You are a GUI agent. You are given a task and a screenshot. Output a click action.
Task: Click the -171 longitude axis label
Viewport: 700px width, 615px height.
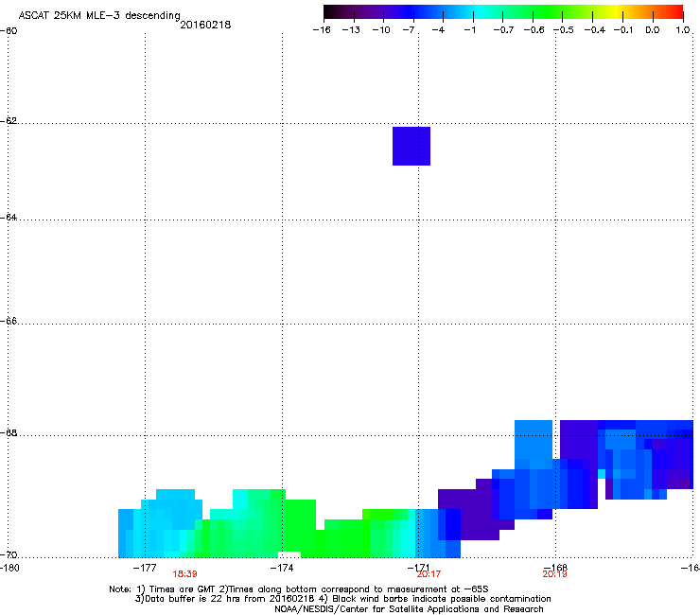point(418,568)
